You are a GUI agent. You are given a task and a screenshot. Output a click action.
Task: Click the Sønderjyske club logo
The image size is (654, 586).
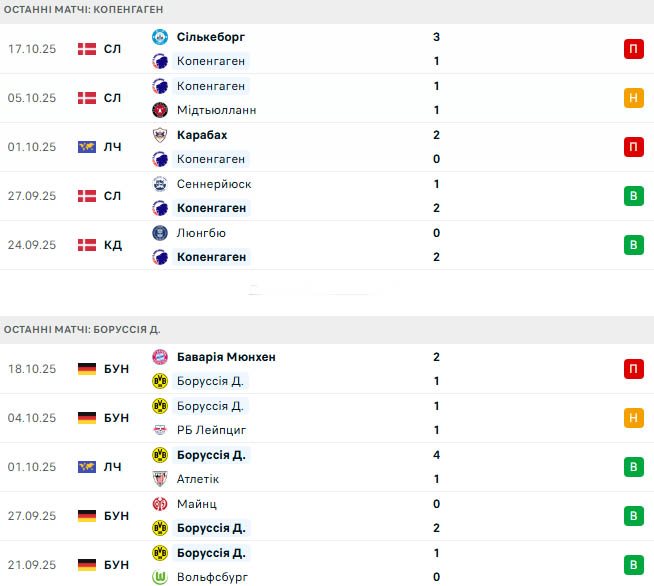coord(160,184)
